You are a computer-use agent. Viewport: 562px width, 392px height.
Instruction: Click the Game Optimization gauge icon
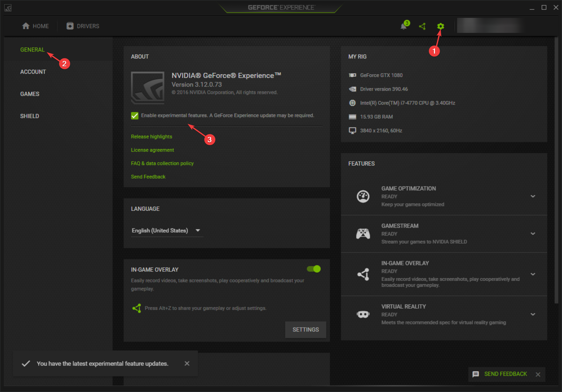click(363, 196)
